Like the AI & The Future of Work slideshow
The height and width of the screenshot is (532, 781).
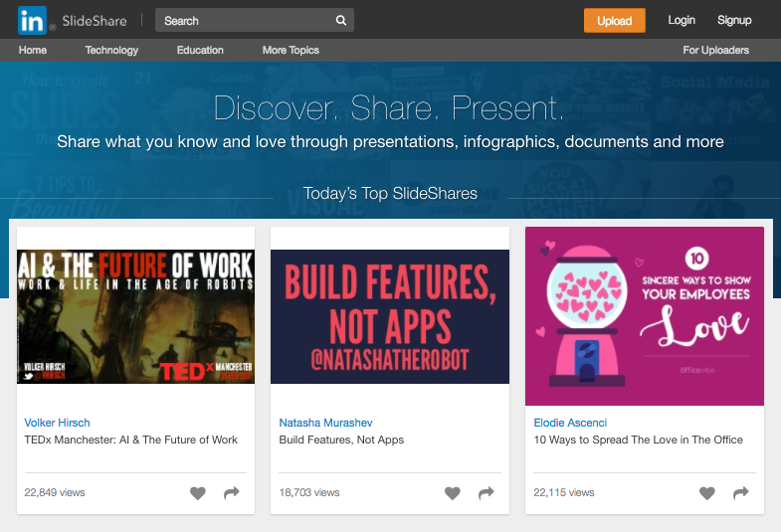[x=198, y=492]
